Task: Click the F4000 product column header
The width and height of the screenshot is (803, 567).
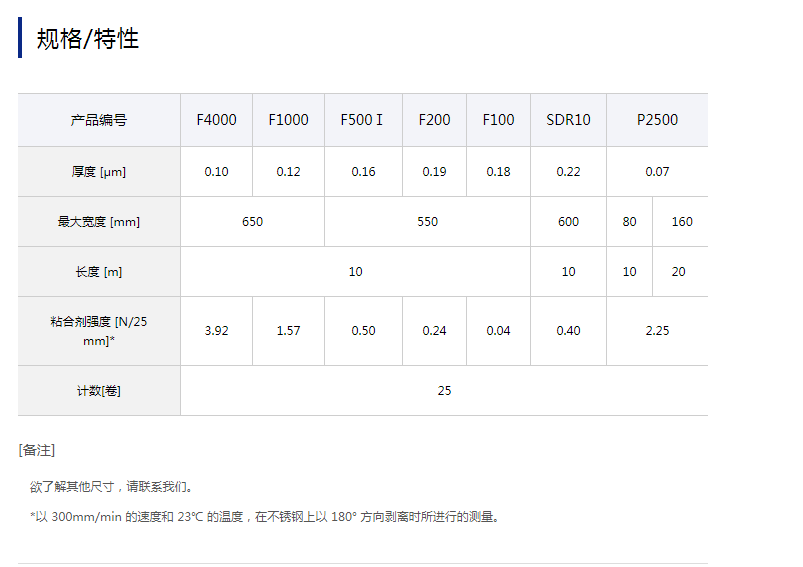Action: pos(216,120)
